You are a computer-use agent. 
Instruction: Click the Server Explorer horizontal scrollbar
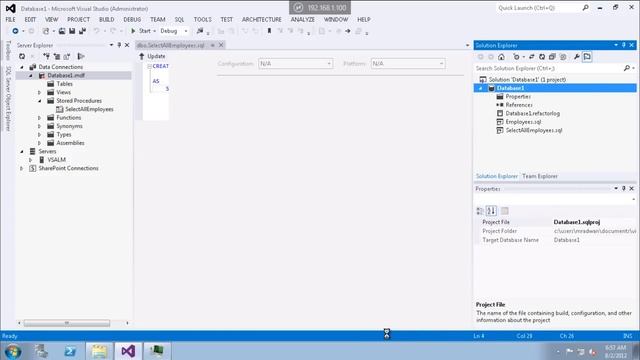tap(67, 323)
